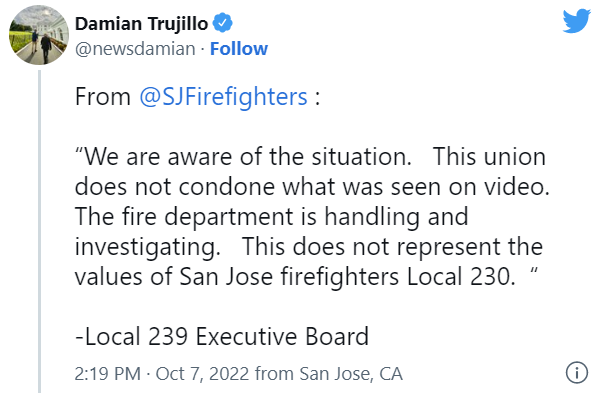This screenshot has height=397, width=601.
Task: Click the "This union" words in the tweet
Action: [x=489, y=157]
